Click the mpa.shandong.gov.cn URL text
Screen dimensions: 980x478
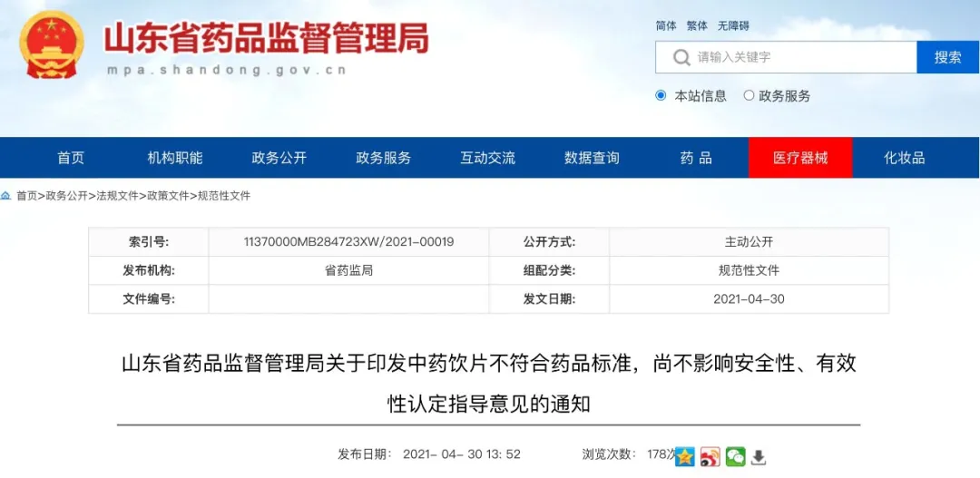coord(226,70)
